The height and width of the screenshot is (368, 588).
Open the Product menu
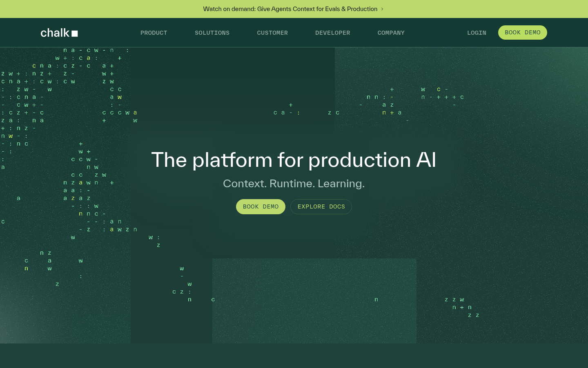coord(154,33)
